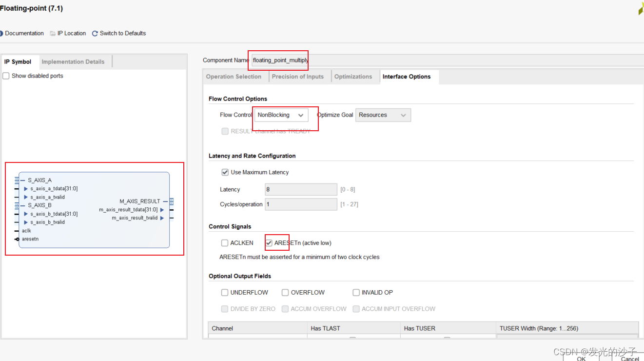Click the ARESETn two clock cycles note
Viewport: 644px width, 361px height.
pos(299,257)
